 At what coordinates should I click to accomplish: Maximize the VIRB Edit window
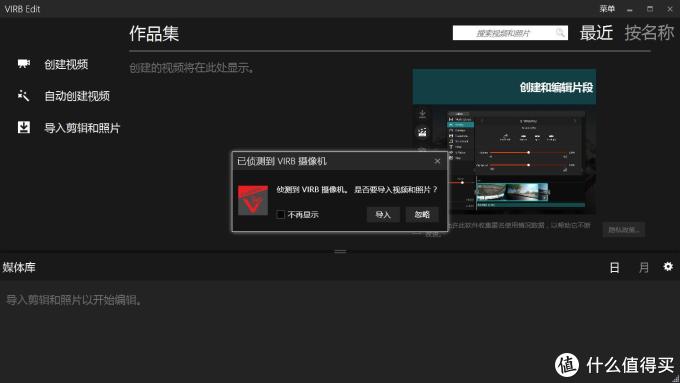(650, 9)
